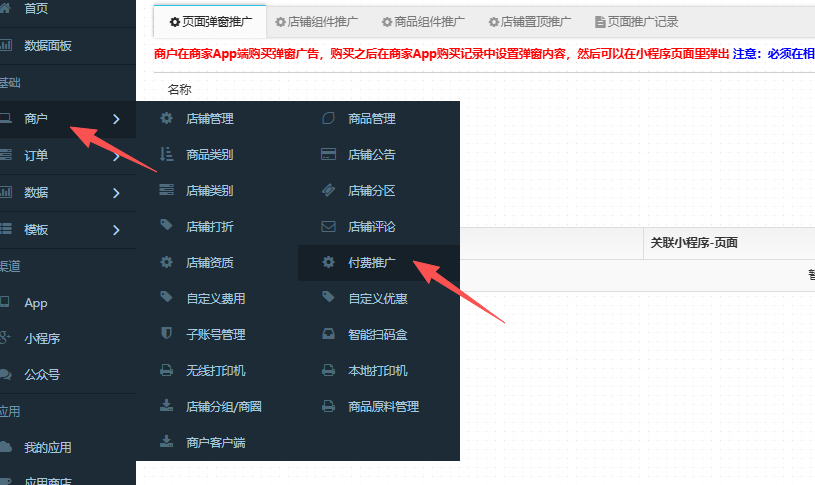Open 我的应用 in the sidebar

48,447
